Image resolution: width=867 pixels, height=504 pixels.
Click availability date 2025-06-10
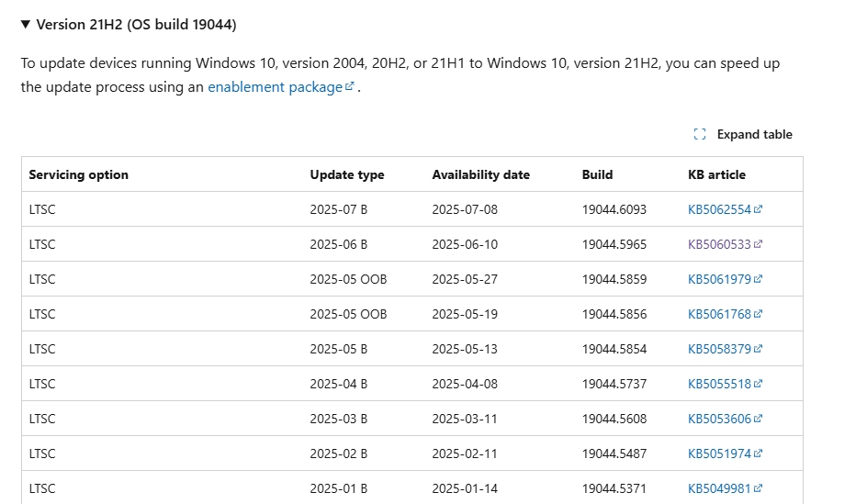[465, 244]
